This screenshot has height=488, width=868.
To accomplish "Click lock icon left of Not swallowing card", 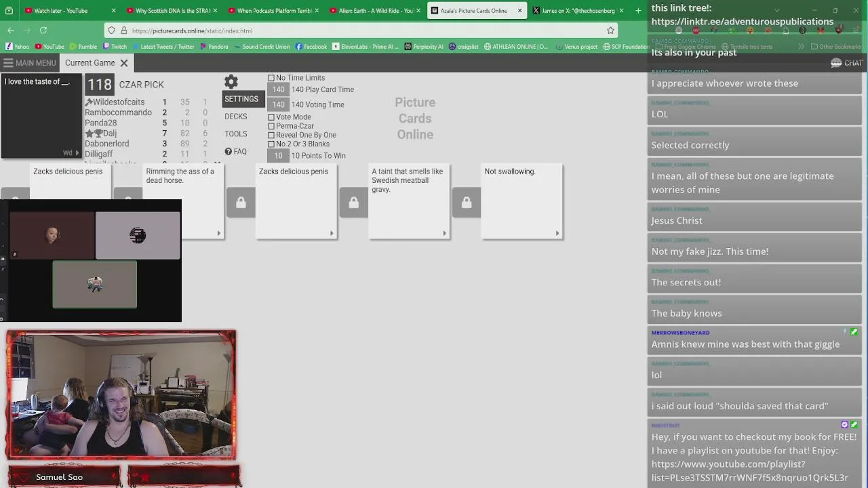I will click(x=467, y=203).
